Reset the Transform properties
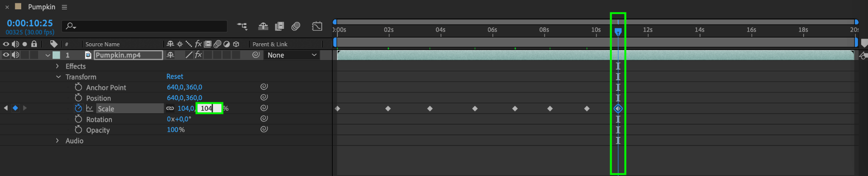This screenshot has height=176, width=868. pos(175,76)
